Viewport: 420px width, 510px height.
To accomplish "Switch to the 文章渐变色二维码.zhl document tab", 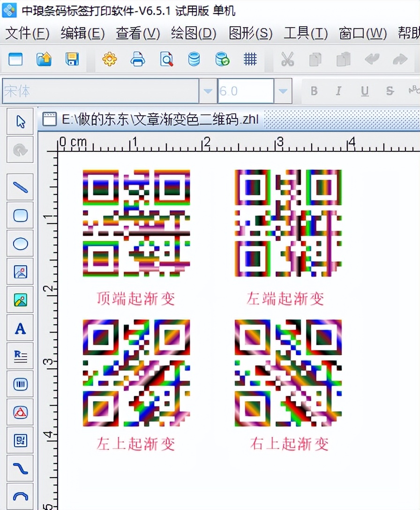I will [x=151, y=120].
